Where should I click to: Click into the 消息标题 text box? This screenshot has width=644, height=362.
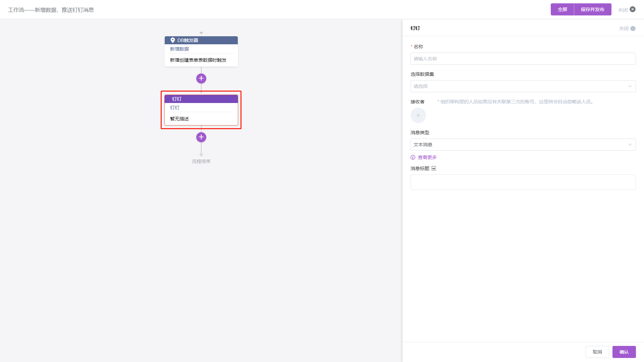523,182
